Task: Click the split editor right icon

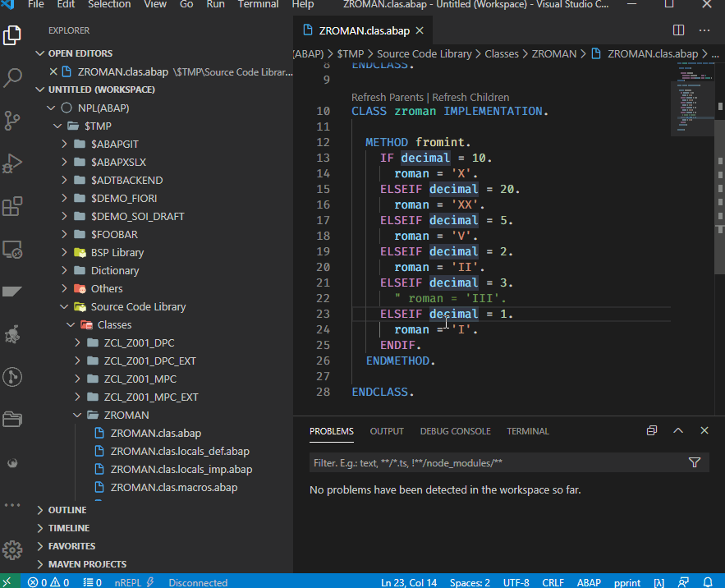Action: pyautogui.click(x=679, y=30)
